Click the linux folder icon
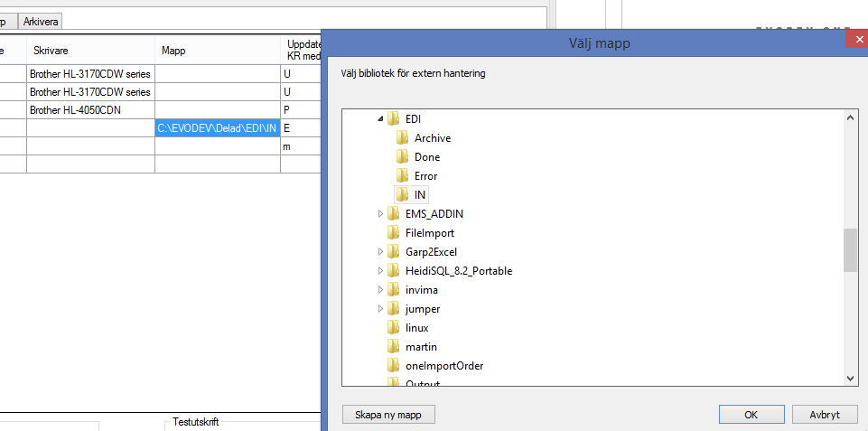The width and height of the screenshot is (868, 431). click(393, 327)
